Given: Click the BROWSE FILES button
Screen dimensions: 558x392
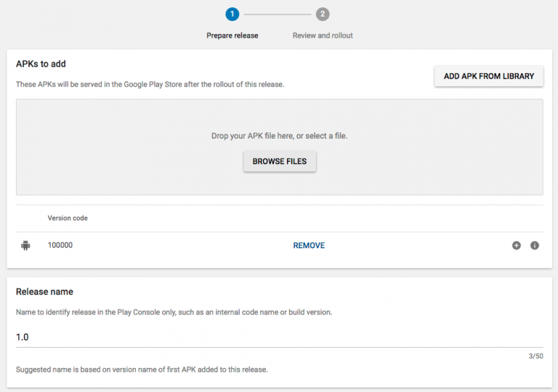Looking at the screenshot, I should [x=280, y=161].
